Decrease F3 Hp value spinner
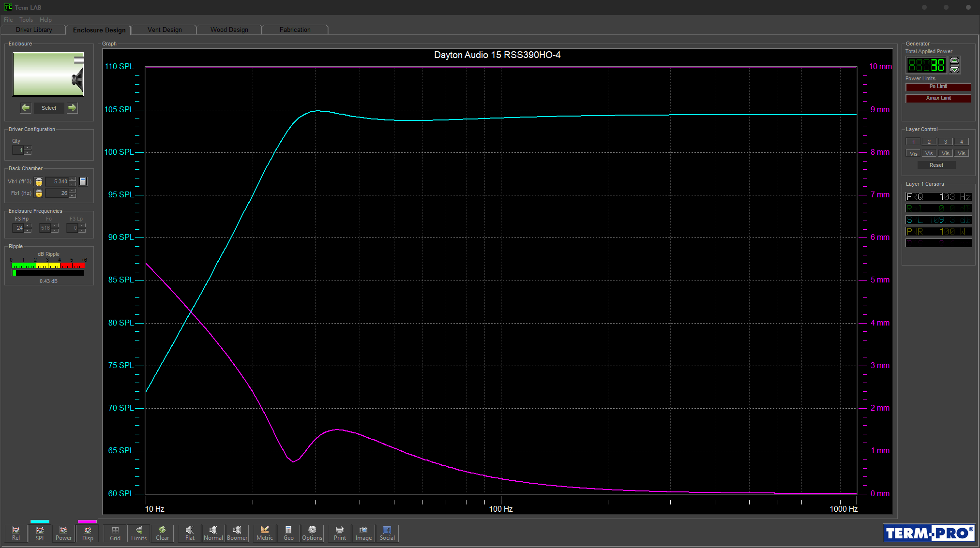This screenshot has width=980, height=548. click(x=28, y=230)
